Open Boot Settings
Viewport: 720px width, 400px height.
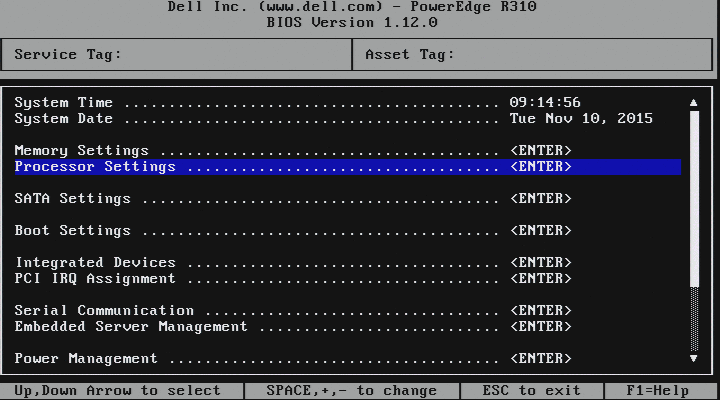coord(348,230)
